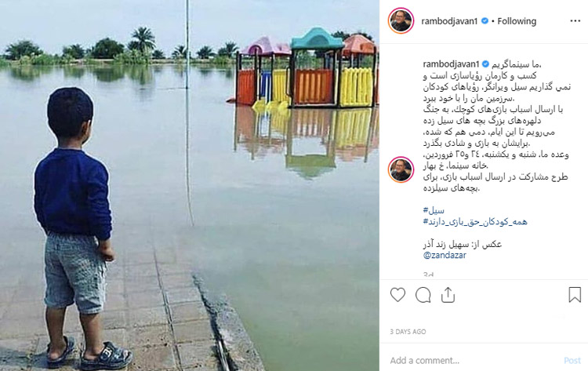The image size is (588, 371).
Task: Open the short #سیل hashtag link
Action: [x=434, y=210]
